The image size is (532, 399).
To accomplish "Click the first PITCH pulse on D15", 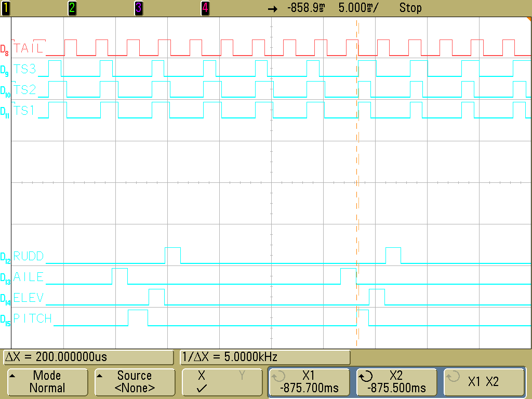I will [x=138, y=317].
